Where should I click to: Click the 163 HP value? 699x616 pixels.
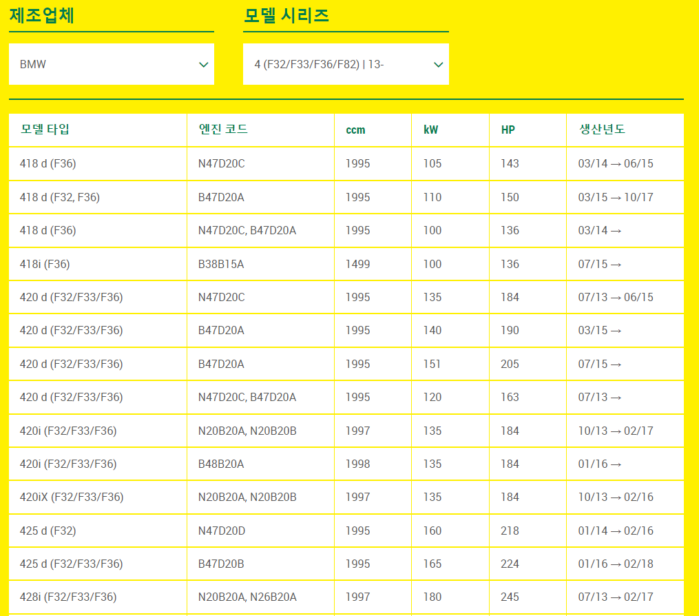510,397
